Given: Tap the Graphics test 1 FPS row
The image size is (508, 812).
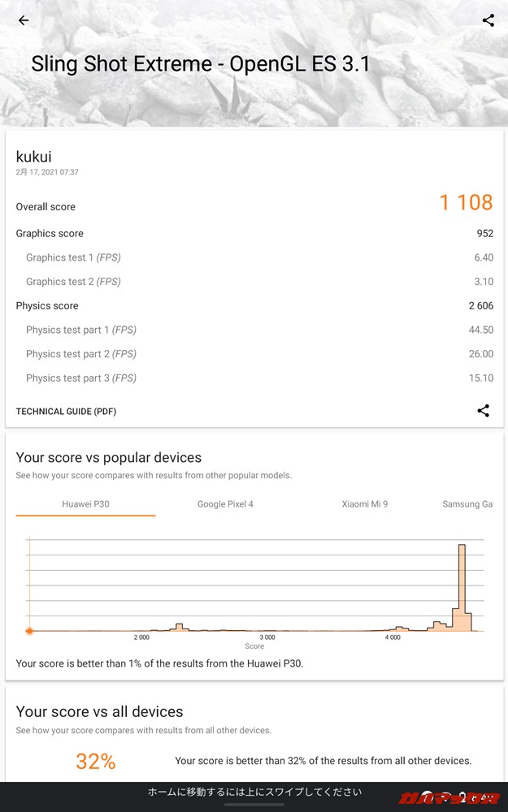Looking at the screenshot, I should pyautogui.click(x=254, y=257).
